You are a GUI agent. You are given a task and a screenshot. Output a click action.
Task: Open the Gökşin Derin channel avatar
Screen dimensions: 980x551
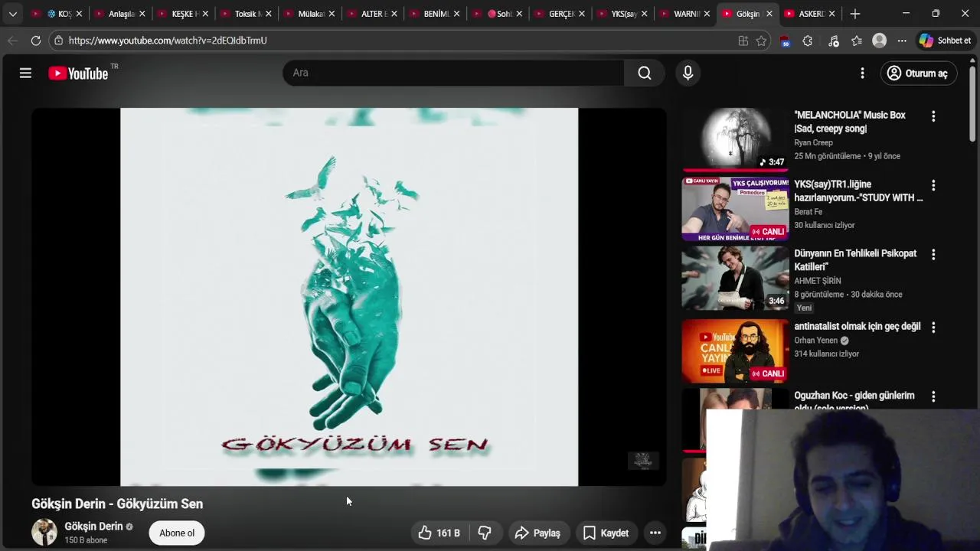[44, 532]
